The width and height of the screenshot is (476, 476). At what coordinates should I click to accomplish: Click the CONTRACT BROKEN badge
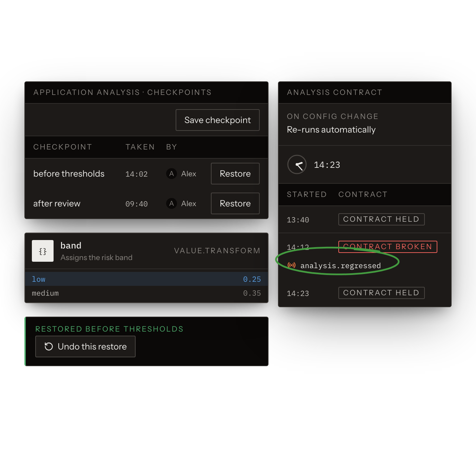[x=388, y=247]
